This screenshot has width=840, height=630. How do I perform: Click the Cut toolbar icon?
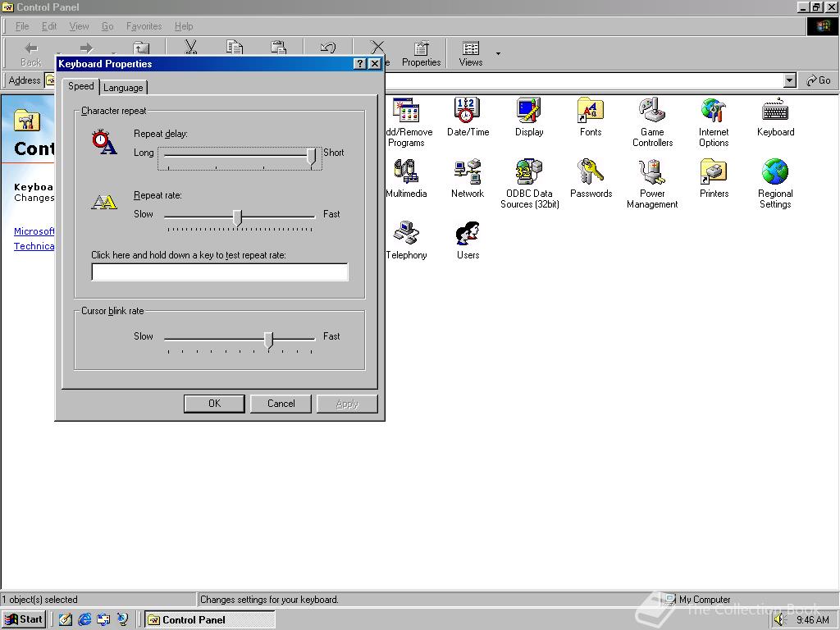190,47
